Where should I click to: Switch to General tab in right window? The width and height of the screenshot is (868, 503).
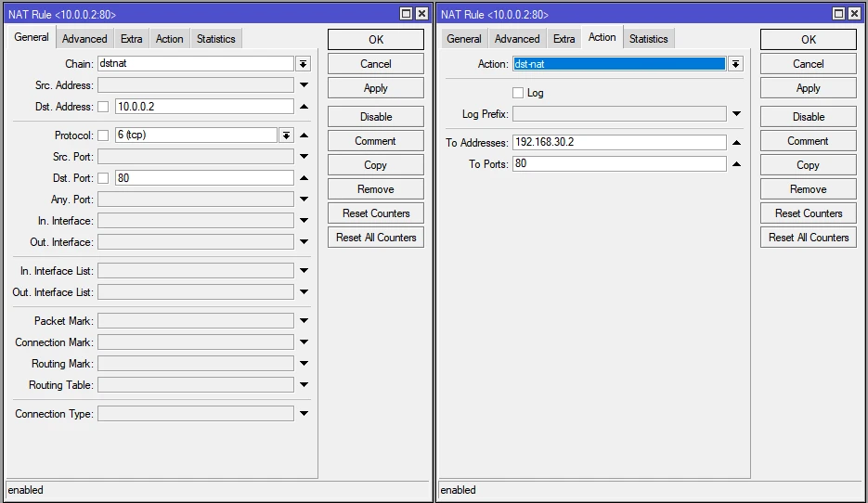tap(464, 39)
